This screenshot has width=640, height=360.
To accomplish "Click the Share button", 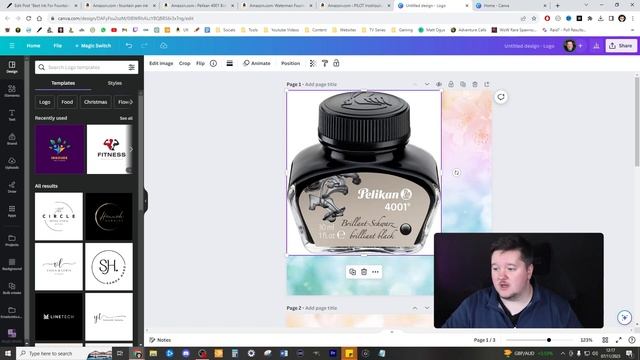I will point(621,46).
